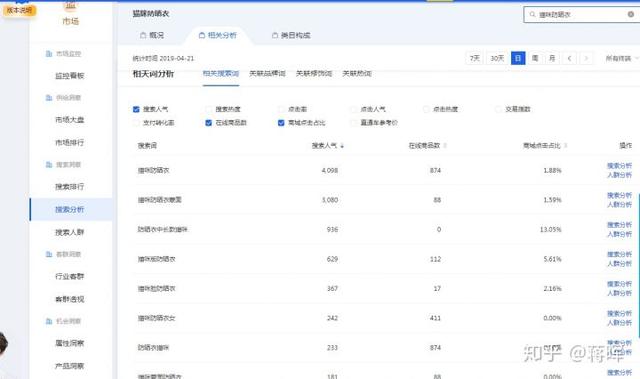Select the 关联热词 sub-tab
Screen dimensions: 640x379
[357, 74]
